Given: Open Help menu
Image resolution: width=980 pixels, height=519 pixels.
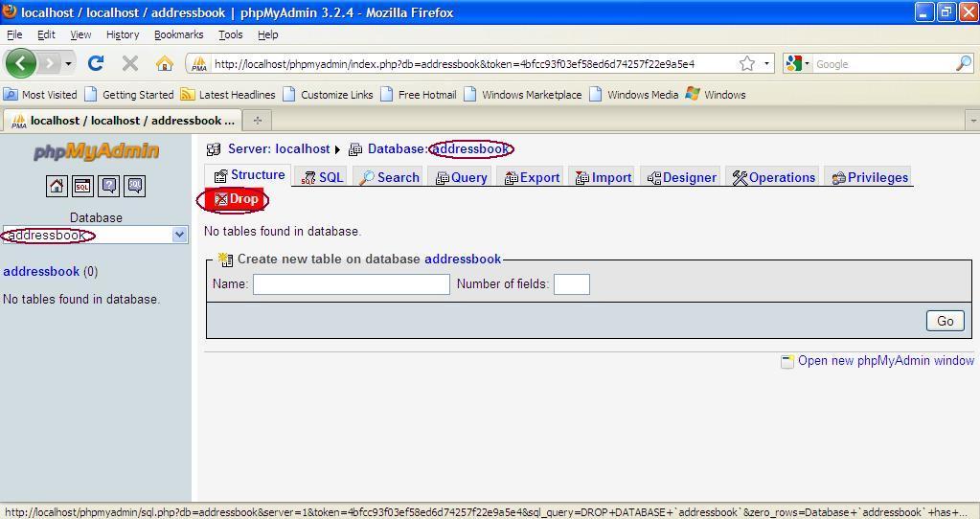Looking at the screenshot, I should click(x=268, y=34).
